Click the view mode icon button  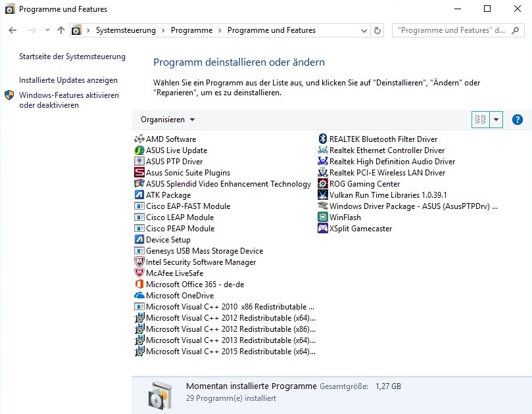tap(481, 120)
